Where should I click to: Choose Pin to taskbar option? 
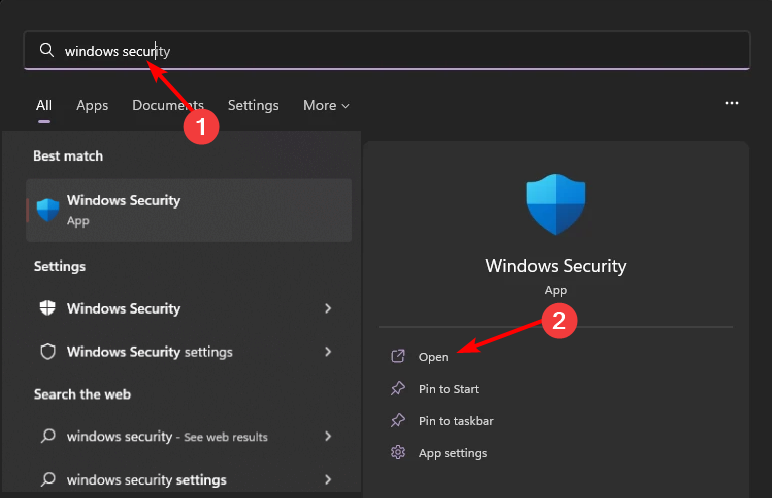456,421
